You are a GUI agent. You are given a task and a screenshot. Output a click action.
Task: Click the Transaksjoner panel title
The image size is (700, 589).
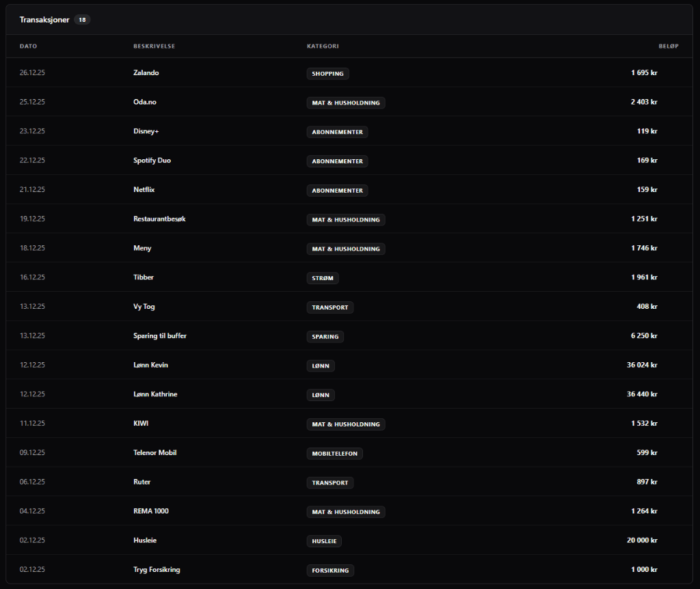coord(44,20)
